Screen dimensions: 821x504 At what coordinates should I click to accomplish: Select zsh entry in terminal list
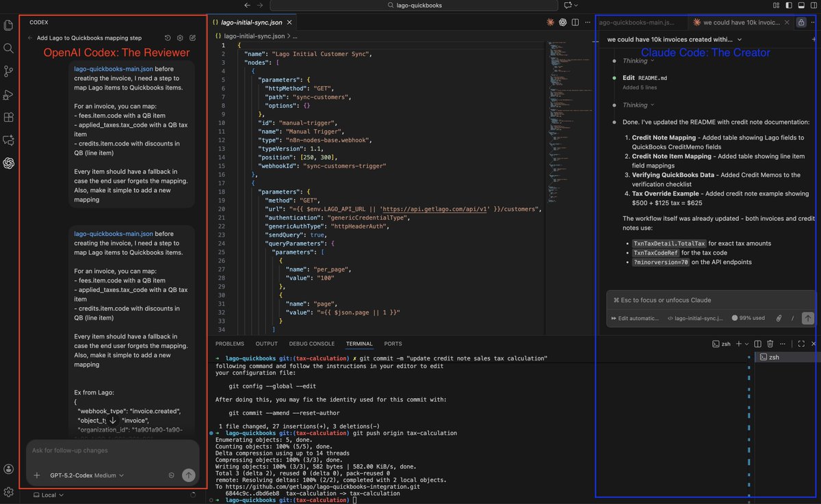pyautogui.click(x=786, y=357)
